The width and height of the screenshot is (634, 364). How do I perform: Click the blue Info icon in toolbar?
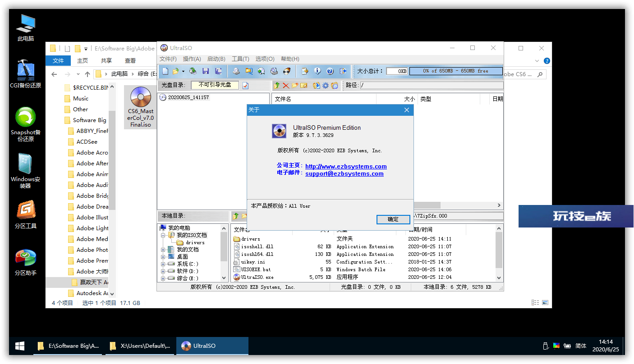317,71
